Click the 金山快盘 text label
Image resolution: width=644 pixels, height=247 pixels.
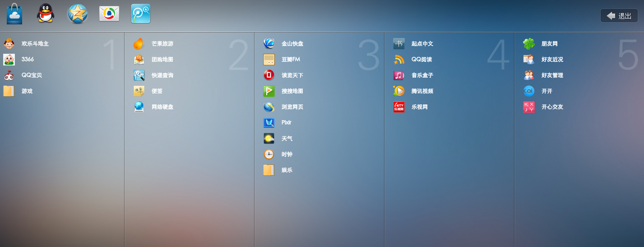coord(292,44)
